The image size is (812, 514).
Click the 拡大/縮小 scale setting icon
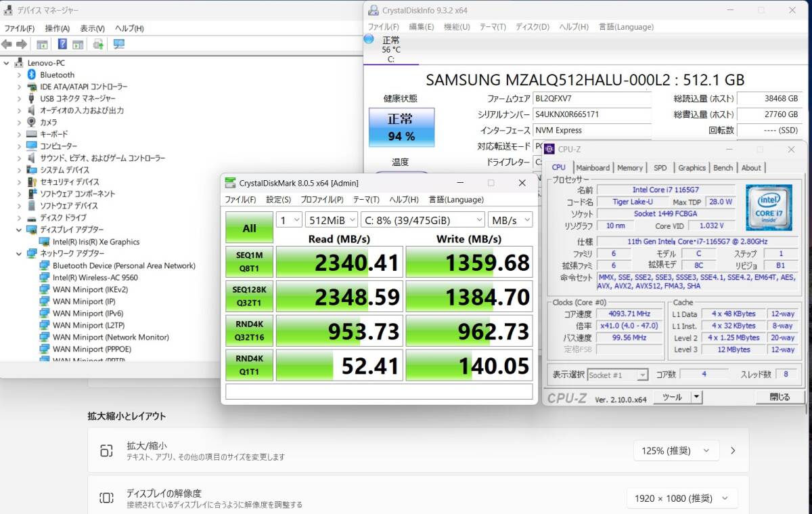(106, 451)
